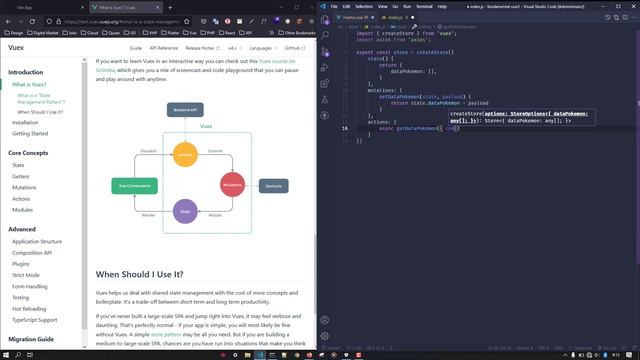Open the GitHub link in Vuex navbar
The image size is (640, 360).
(x=295, y=48)
